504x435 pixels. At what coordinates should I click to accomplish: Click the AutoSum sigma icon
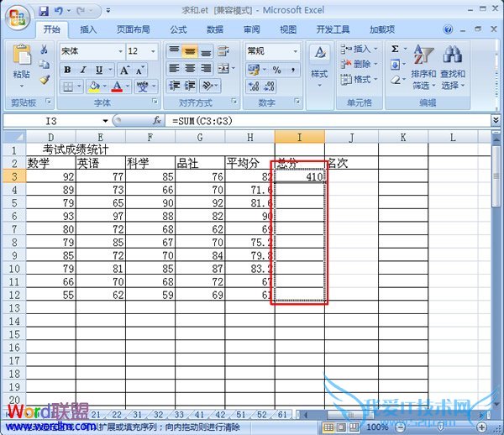(395, 49)
